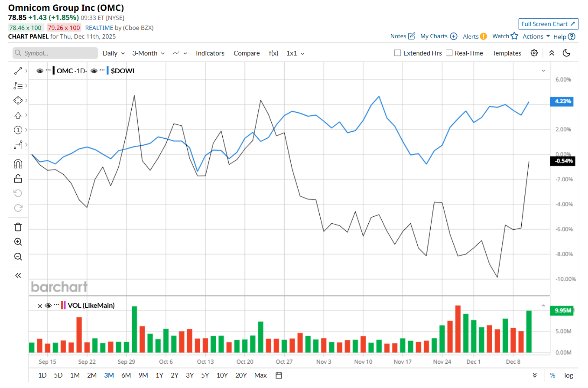Collapse the left drawing toolbar
Screen dimensions: 588x388
click(x=18, y=275)
